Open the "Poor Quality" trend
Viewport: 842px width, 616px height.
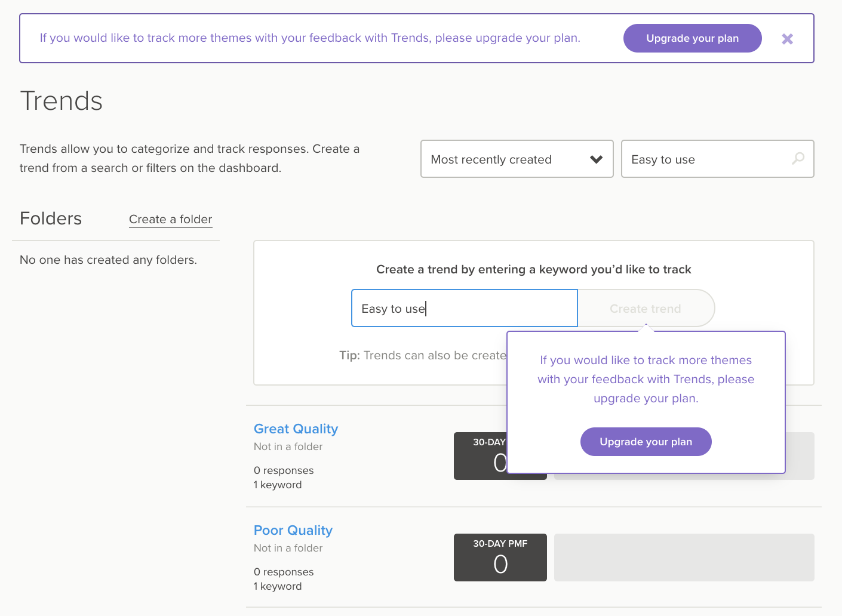293,530
